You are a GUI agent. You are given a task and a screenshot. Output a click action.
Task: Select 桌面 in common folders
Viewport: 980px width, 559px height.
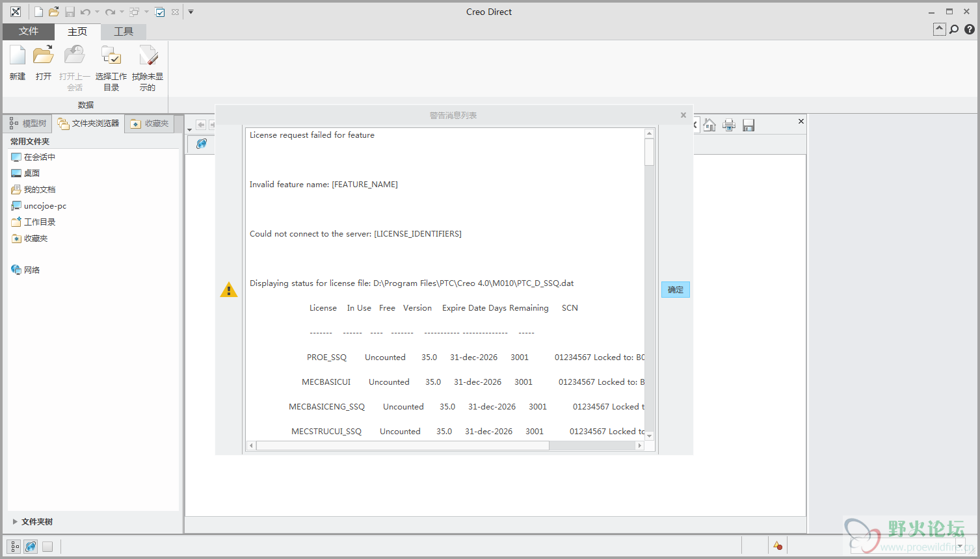[x=25, y=174]
